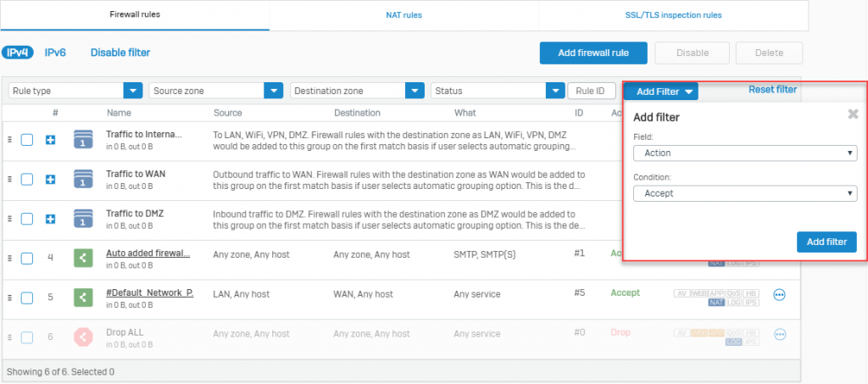The width and height of the screenshot is (868, 384).
Task: Grab drag handle of Traffic to DMZ row
Action: point(9,219)
